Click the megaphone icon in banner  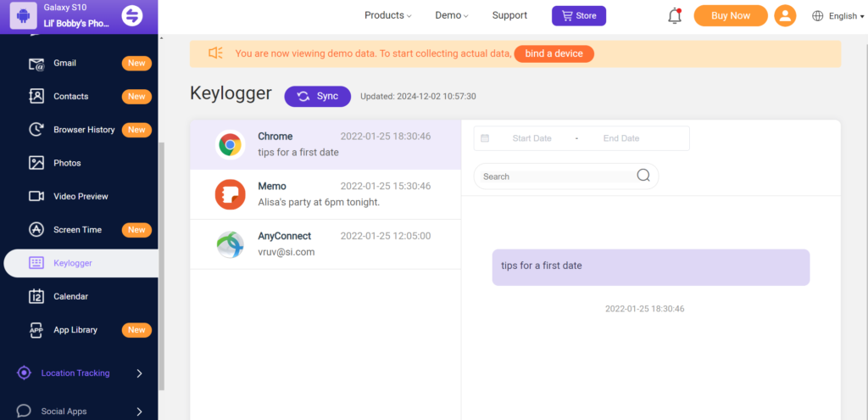(x=215, y=53)
